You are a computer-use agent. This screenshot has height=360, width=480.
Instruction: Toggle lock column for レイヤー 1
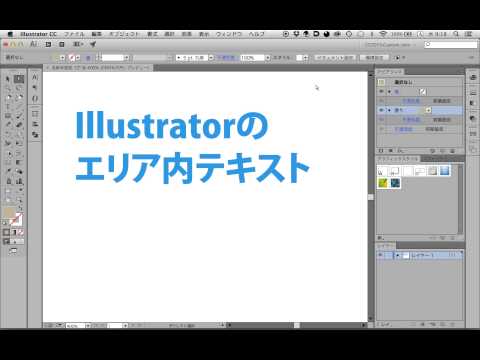tap(388, 255)
